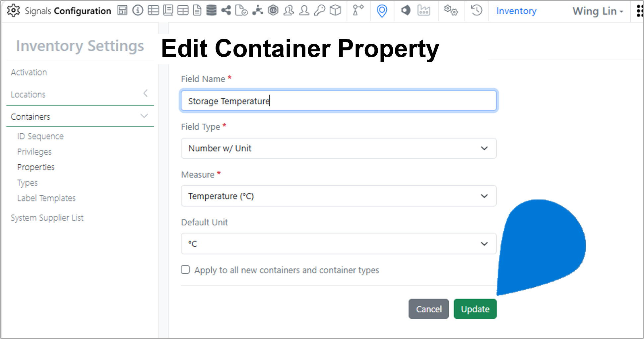This screenshot has height=339, width=644.
Task: Open the Measure dropdown
Action: coord(339,196)
